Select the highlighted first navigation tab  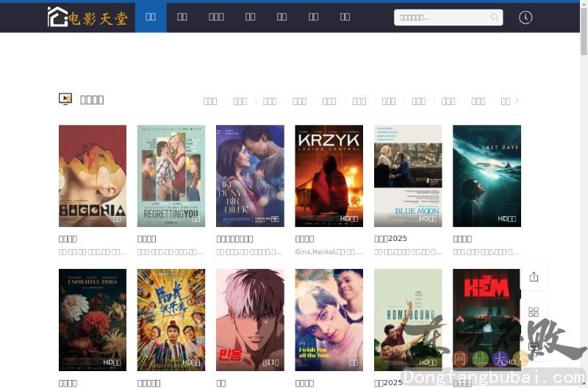click(151, 17)
